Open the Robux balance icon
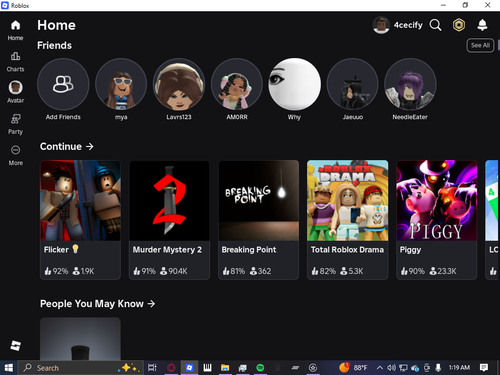The image size is (500, 375). [x=459, y=25]
